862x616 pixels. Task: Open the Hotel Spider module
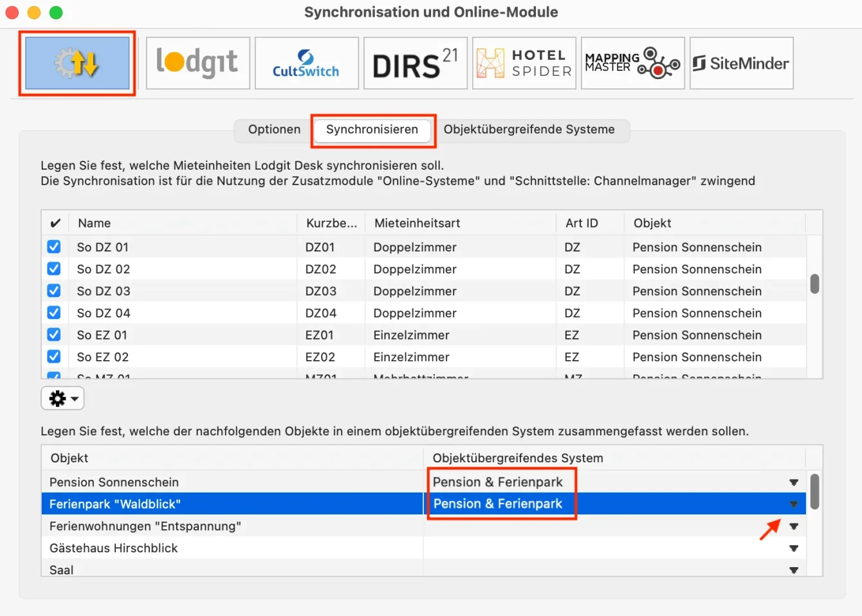(524, 63)
